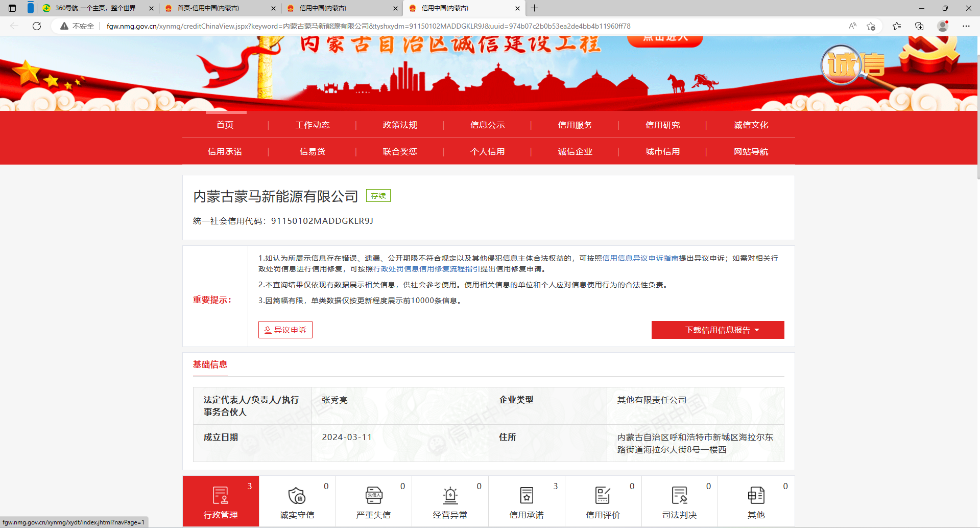Image resolution: width=980 pixels, height=528 pixels.
Task: Click the browser refresh icon
Action: pyautogui.click(x=37, y=26)
